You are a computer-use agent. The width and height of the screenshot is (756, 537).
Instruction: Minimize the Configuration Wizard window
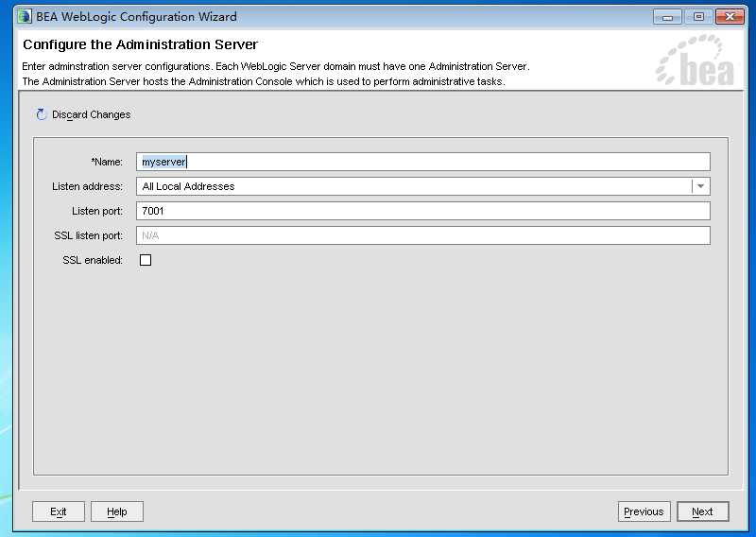667,17
